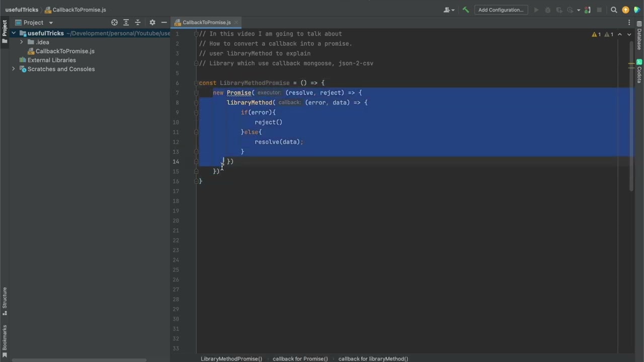Open the Structure tool window side tab
644x362 pixels.
pos(5,301)
